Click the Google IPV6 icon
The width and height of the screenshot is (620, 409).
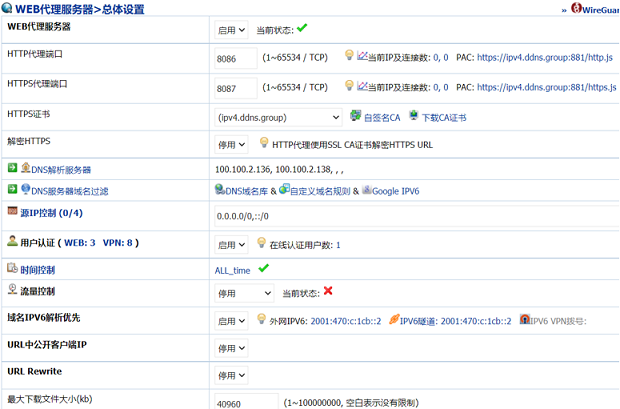pos(366,189)
